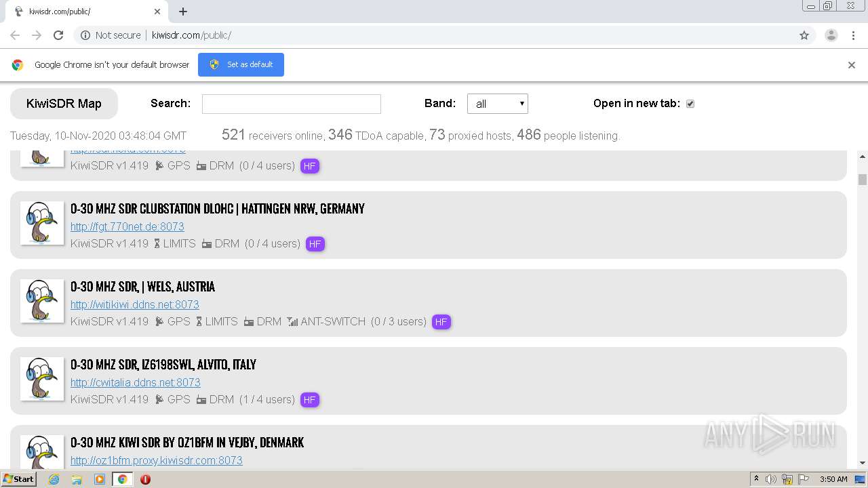Dismiss the default browser notification bar
This screenshot has height=488, width=868.
point(852,65)
